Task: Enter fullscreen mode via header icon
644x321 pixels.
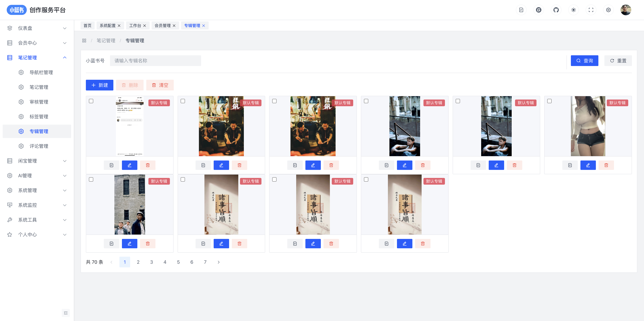Action: tap(591, 10)
